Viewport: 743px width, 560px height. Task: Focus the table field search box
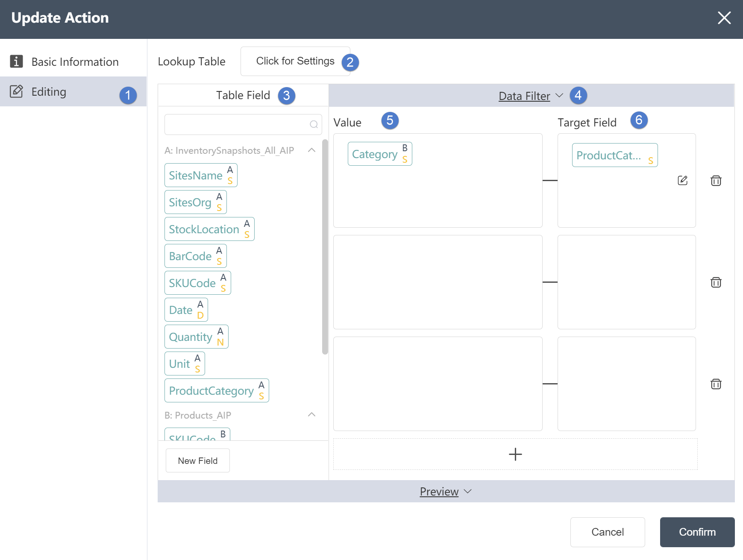[x=243, y=124]
